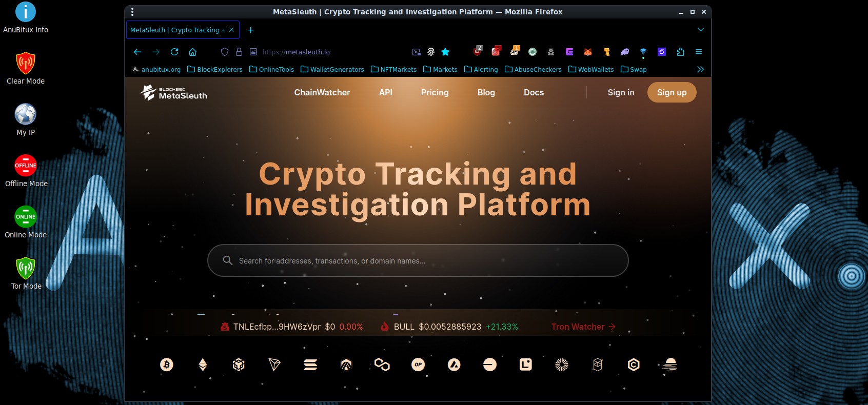Screen dimensions: 868x405
Task: Expand the BlockExplorers bookmark folder
Action: (x=215, y=69)
